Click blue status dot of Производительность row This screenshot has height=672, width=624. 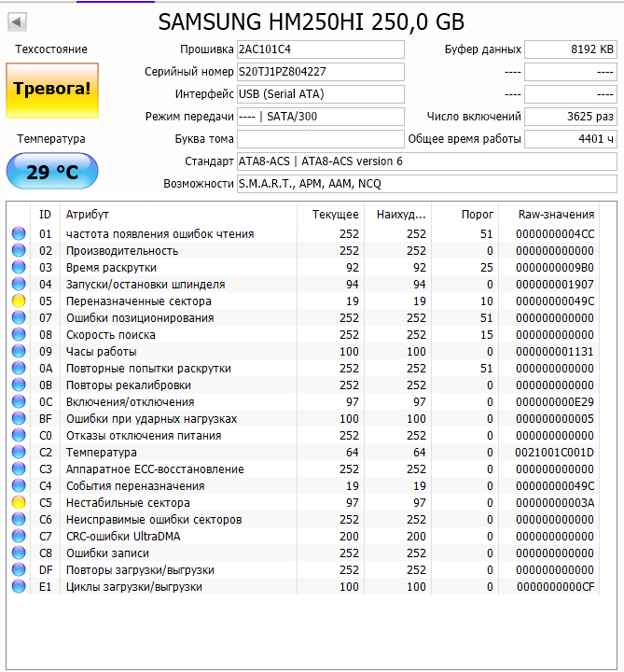pos(19,250)
